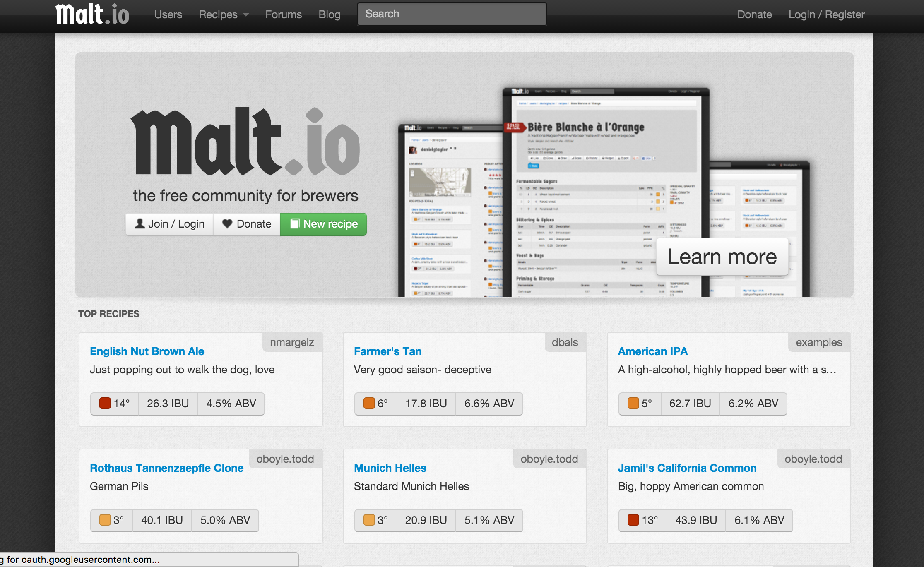Click the heart icon on the Donate button
924x567 pixels.
click(x=228, y=224)
